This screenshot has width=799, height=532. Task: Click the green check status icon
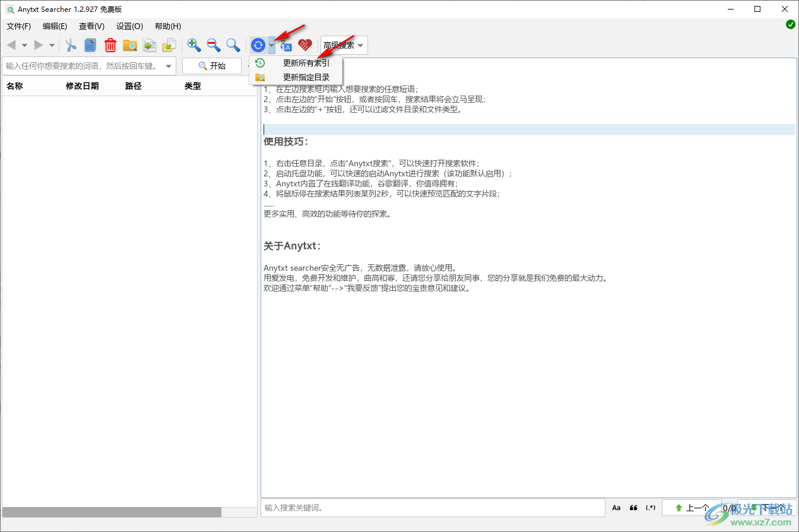point(791,24)
